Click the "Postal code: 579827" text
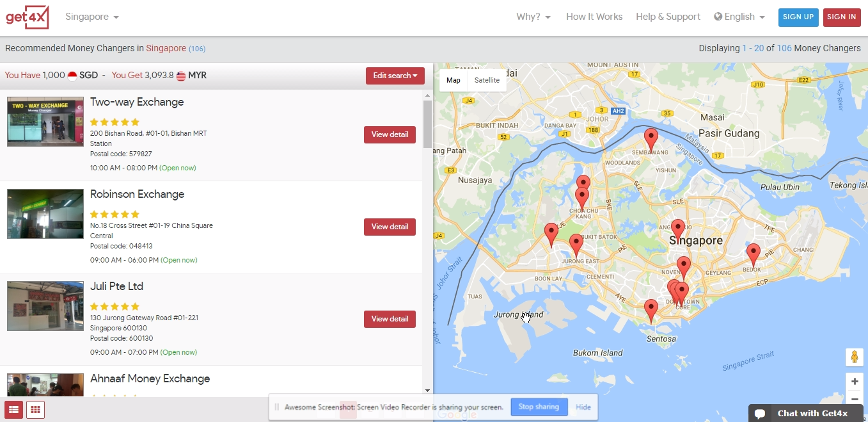The image size is (868, 422). click(x=121, y=154)
